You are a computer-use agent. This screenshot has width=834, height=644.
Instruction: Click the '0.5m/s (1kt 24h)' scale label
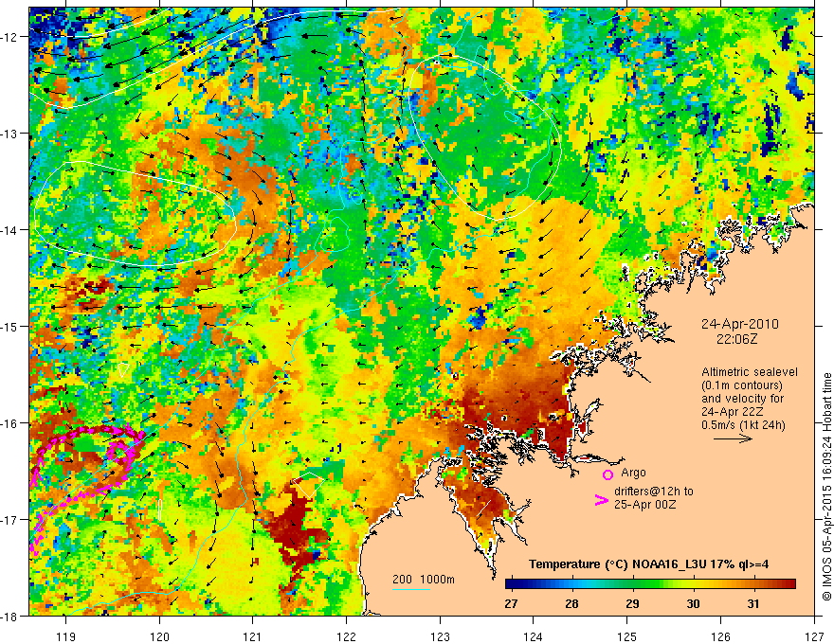click(x=743, y=425)
